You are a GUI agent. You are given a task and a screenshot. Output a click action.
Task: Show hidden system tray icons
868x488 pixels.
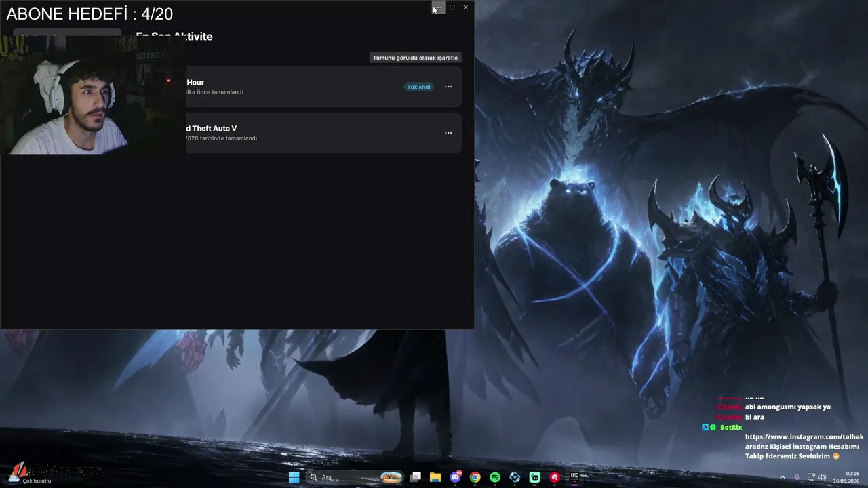tap(782, 477)
